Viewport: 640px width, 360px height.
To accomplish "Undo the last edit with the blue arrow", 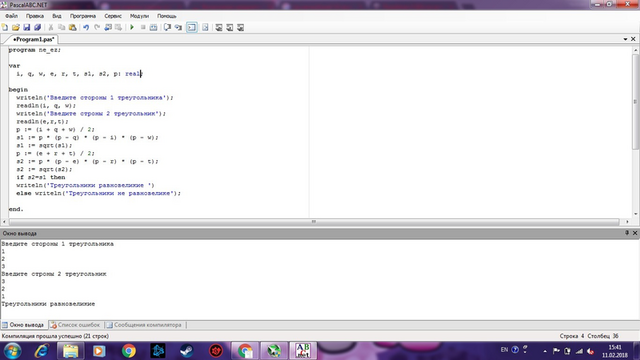I will pos(86,27).
